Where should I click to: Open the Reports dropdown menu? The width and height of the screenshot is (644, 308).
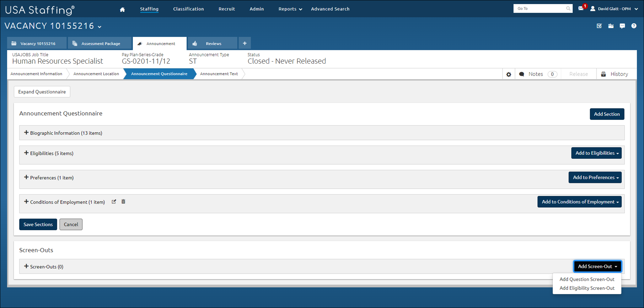point(290,9)
